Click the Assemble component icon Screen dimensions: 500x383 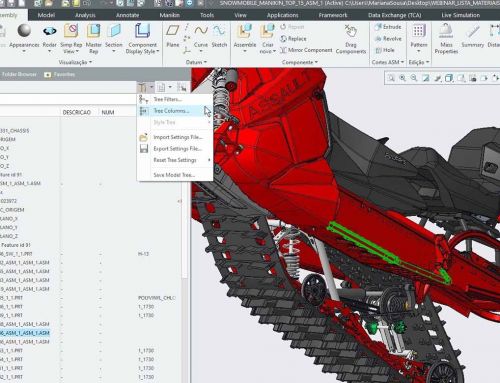point(245,31)
